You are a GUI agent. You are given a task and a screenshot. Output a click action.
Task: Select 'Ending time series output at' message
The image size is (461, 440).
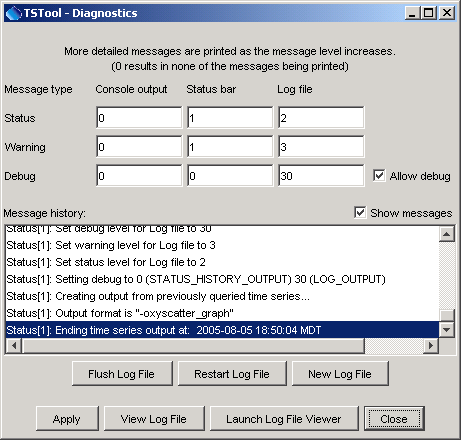[222, 330]
